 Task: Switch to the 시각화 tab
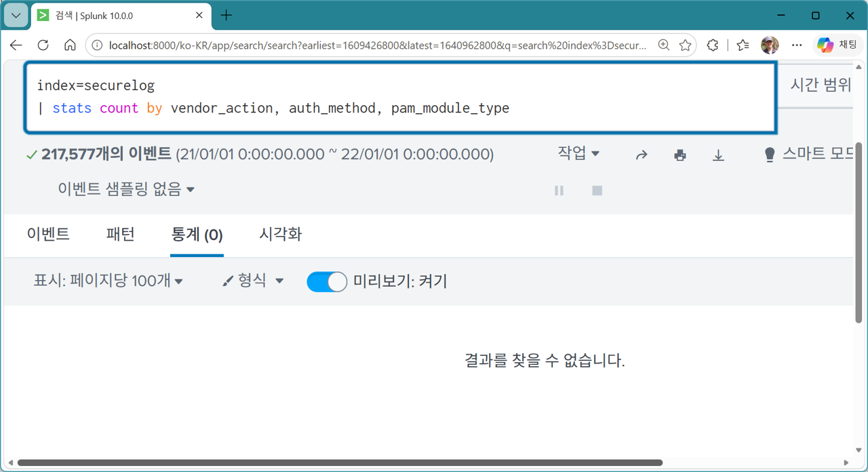(280, 234)
